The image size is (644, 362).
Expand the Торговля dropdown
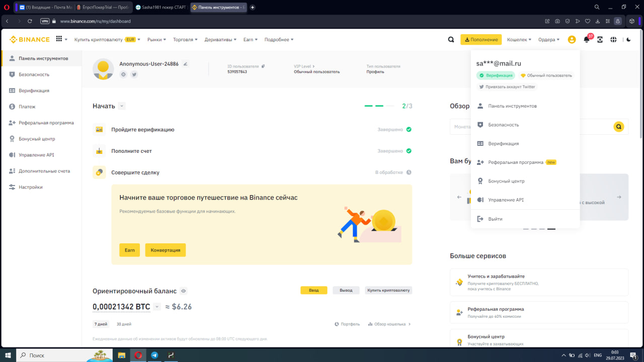pyautogui.click(x=185, y=40)
